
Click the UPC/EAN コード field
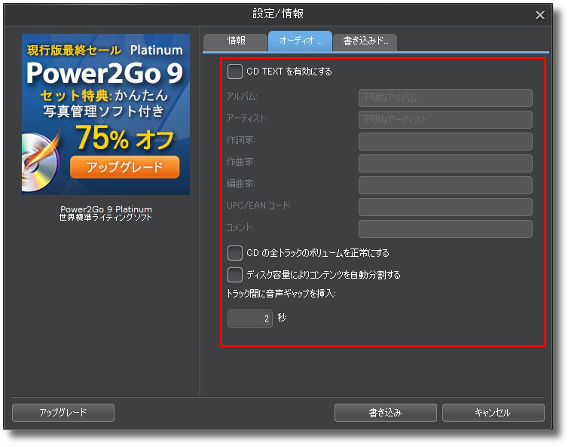[x=445, y=207]
